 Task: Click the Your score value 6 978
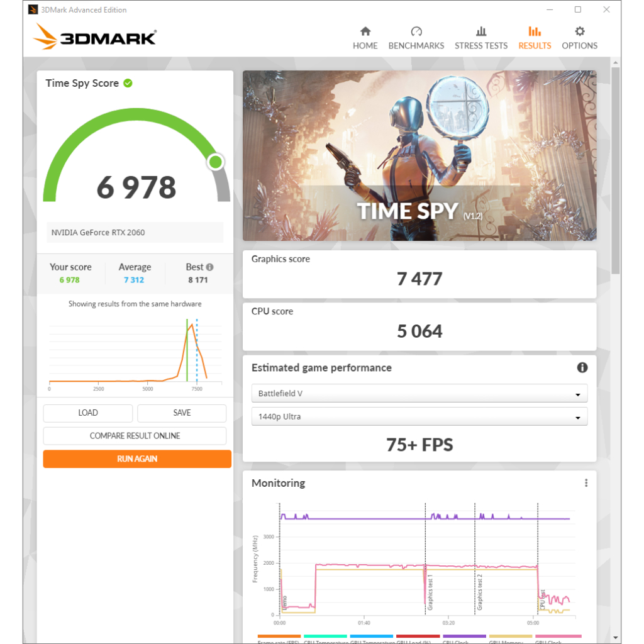(x=69, y=280)
